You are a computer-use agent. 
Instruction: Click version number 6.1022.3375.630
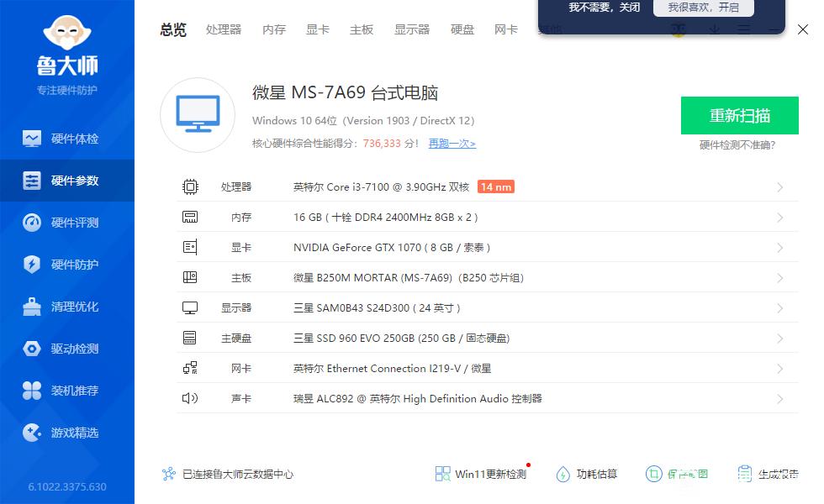(x=67, y=486)
